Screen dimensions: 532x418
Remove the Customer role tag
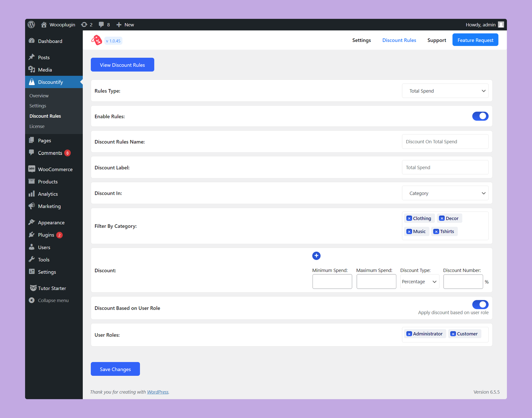[453, 334]
